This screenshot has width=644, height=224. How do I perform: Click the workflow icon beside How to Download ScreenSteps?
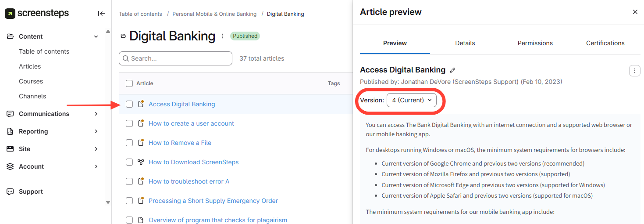coord(141,162)
